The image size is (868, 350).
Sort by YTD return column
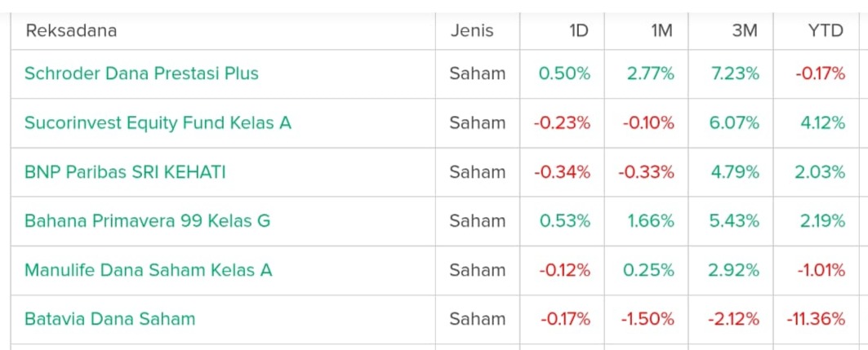coord(825,31)
